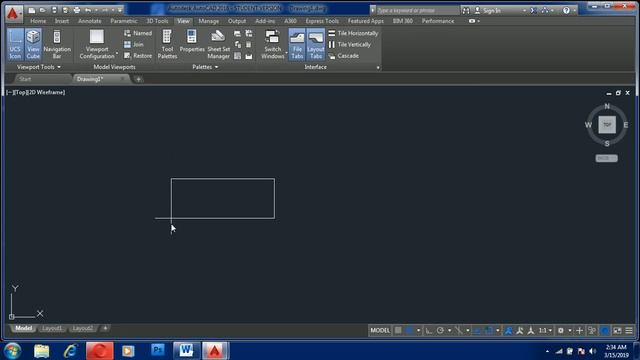Click the N compass letter on ViewCube
The image size is (640, 360).
(607, 106)
